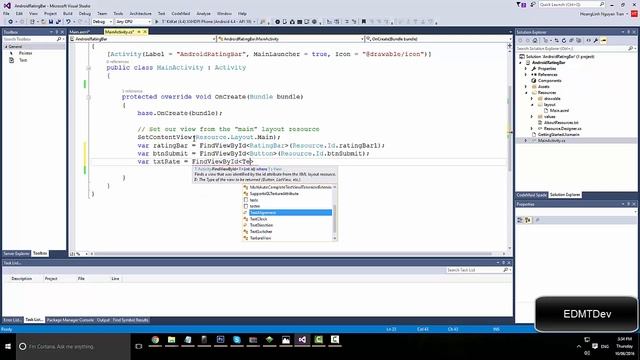
Task: Select Main.axml in Solution Explorer
Action: [559, 111]
